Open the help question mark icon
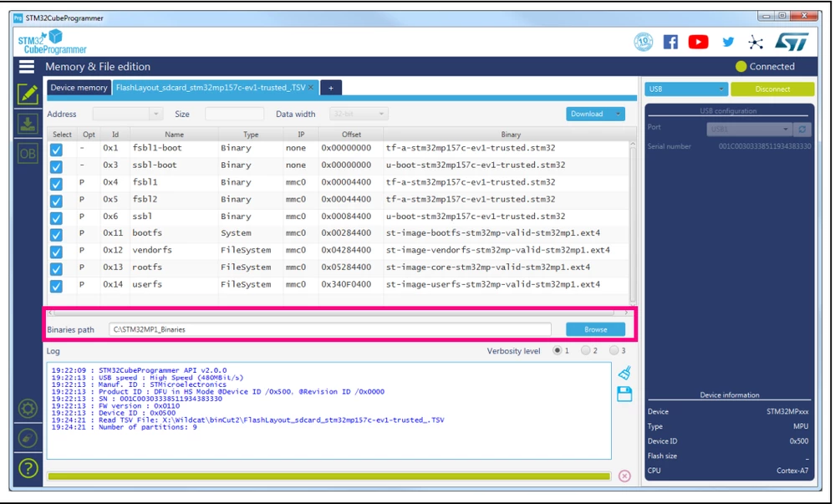This screenshot has height=504, width=835. tap(28, 468)
